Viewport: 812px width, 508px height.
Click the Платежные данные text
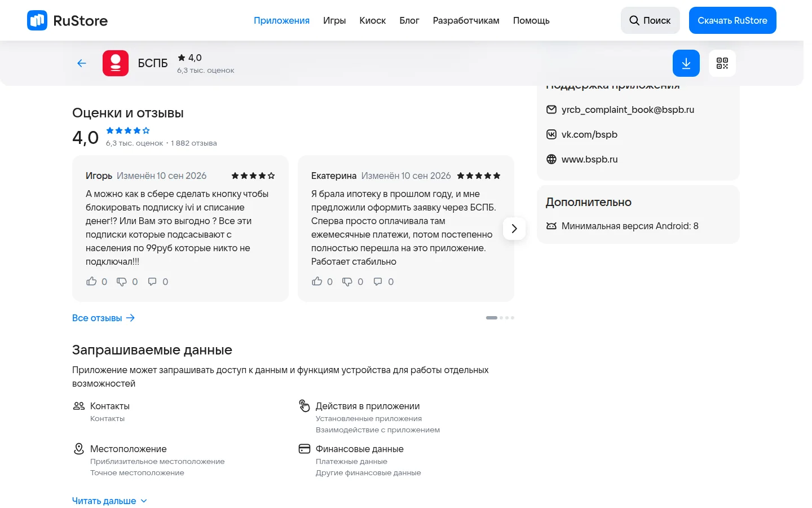coord(351,462)
